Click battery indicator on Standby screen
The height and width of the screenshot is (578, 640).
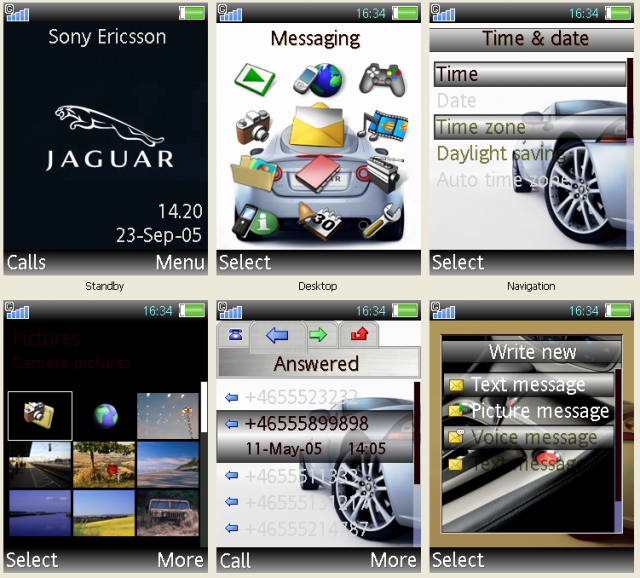[x=192, y=13]
